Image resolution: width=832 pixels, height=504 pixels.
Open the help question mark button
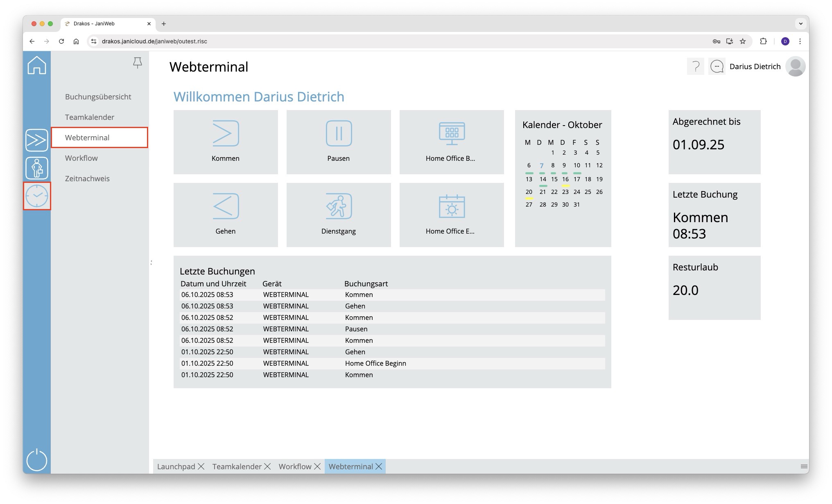(x=695, y=66)
